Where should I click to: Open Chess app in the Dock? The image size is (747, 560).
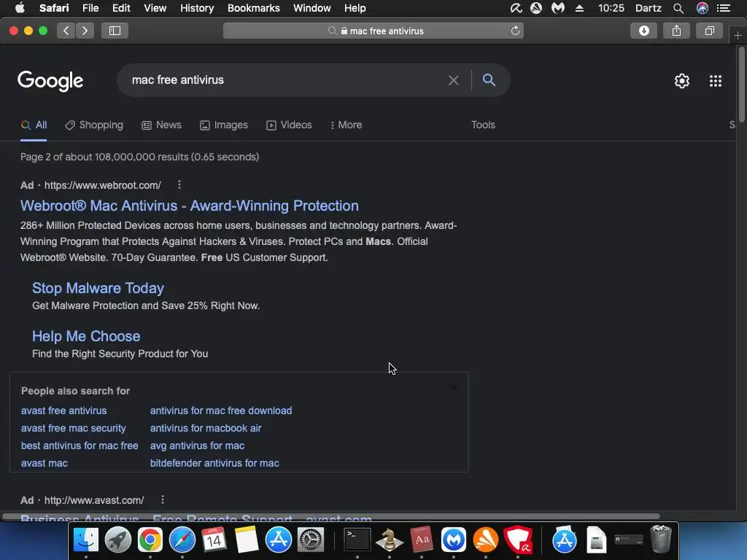tap(390, 540)
